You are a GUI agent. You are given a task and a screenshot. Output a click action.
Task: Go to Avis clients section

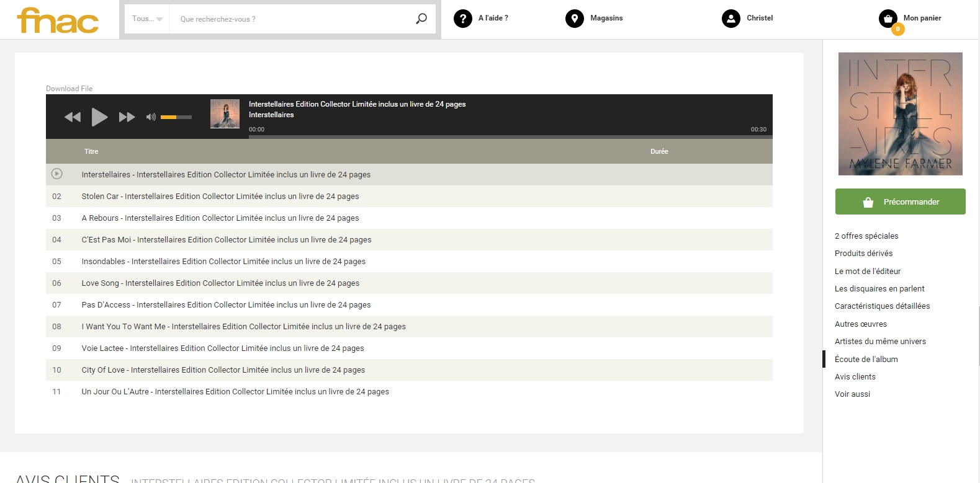855,376
